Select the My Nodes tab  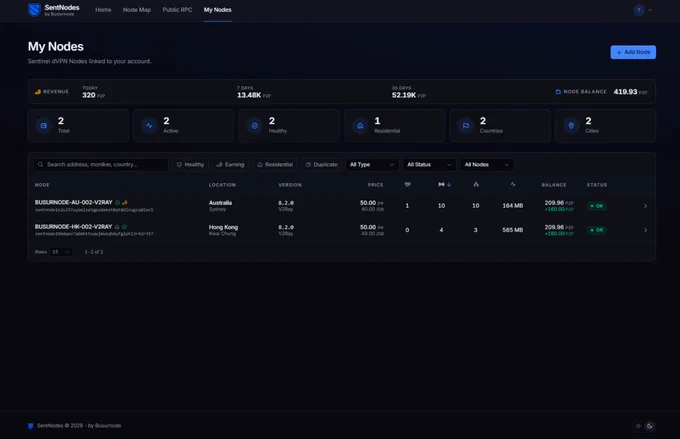coord(217,10)
